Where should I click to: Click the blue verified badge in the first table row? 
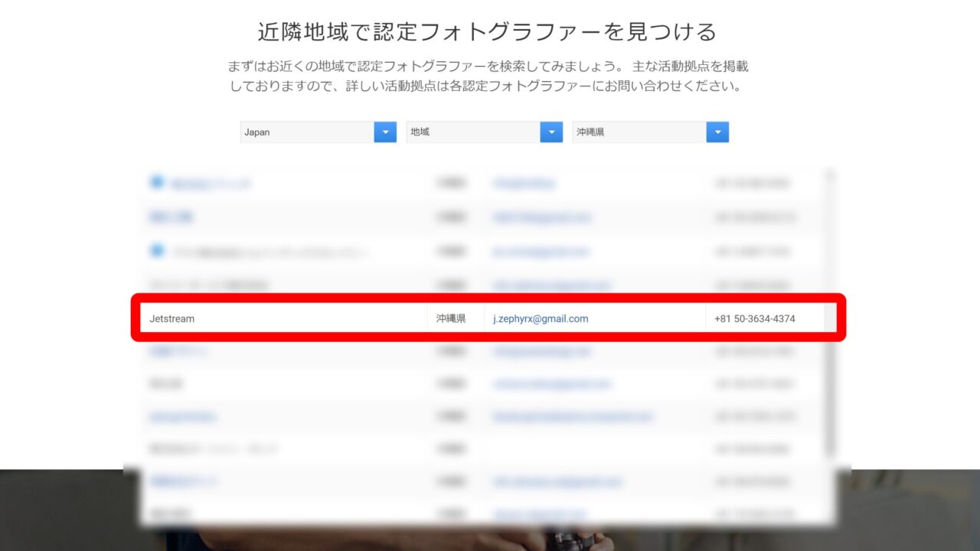157,182
